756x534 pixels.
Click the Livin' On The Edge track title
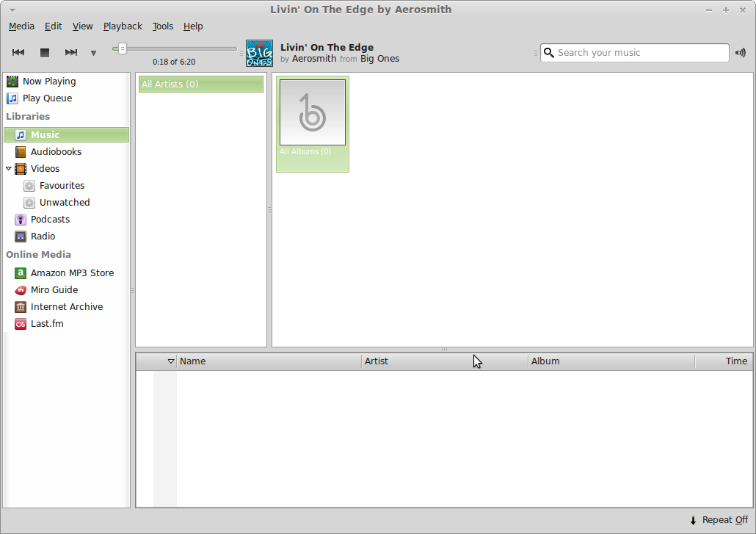(x=327, y=47)
